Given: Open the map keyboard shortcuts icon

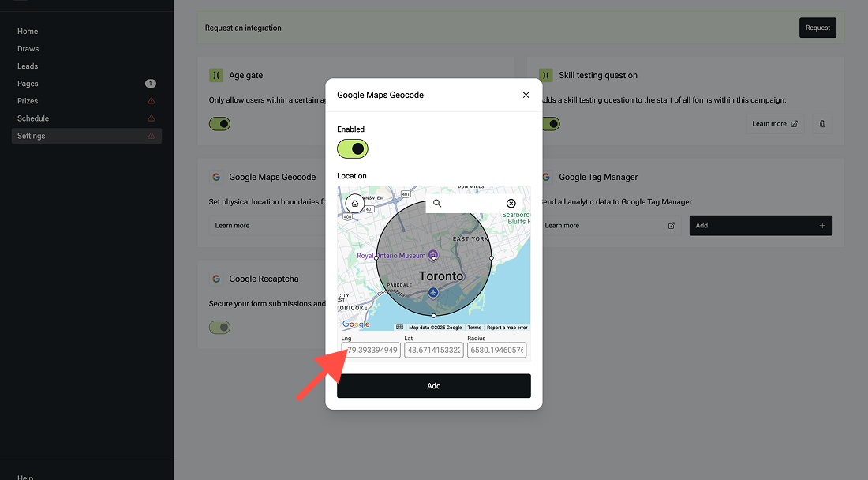Looking at the screenshot, I should [x=400, y=327].
